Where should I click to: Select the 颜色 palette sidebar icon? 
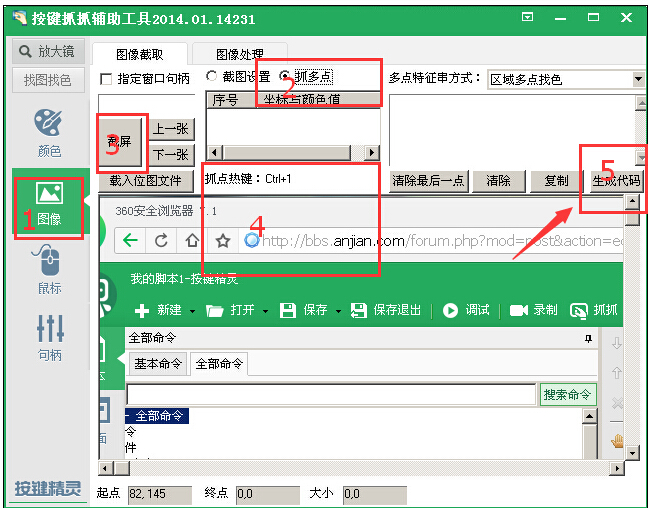(49, 133)
